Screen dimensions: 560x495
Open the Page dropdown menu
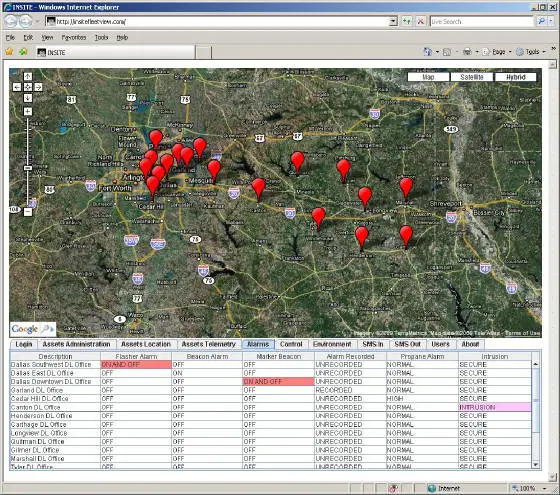498,52
